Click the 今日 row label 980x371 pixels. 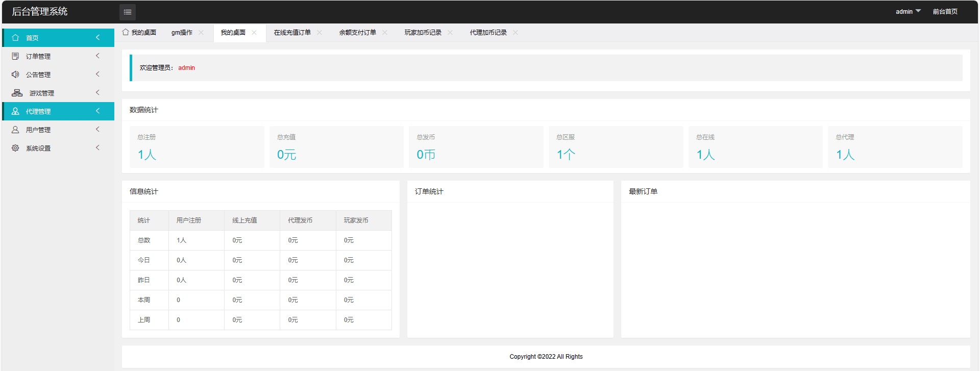[x=144, y=260]
